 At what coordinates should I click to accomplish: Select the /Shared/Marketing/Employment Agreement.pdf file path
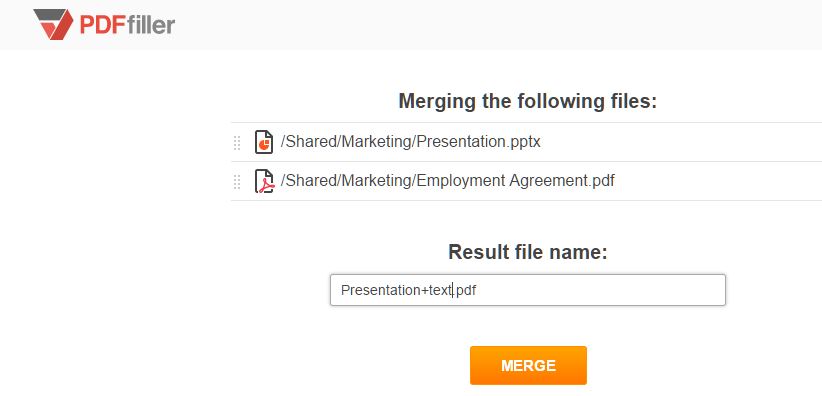pyautogui.click(x=448, y=181)
